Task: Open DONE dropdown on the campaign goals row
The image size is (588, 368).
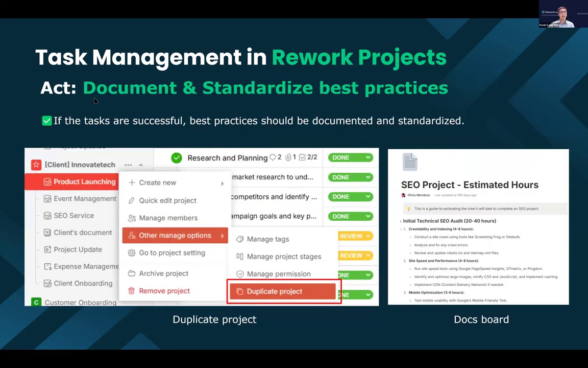Action: pos(351,216)
